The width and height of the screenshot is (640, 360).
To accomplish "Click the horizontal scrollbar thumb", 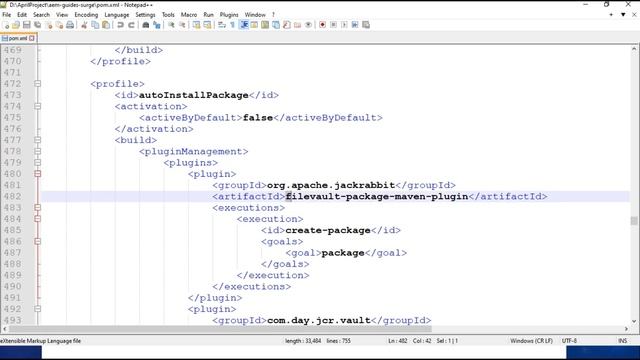I will tap(220, 329).
